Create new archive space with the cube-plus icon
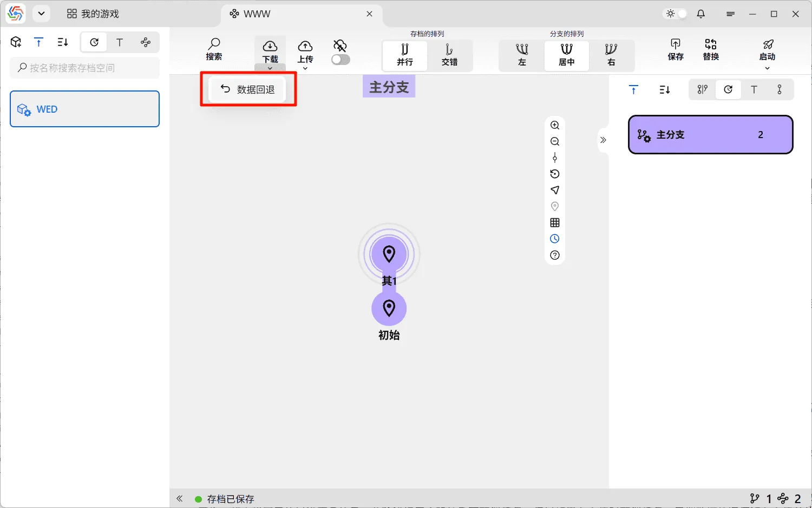 pos(15,42)
